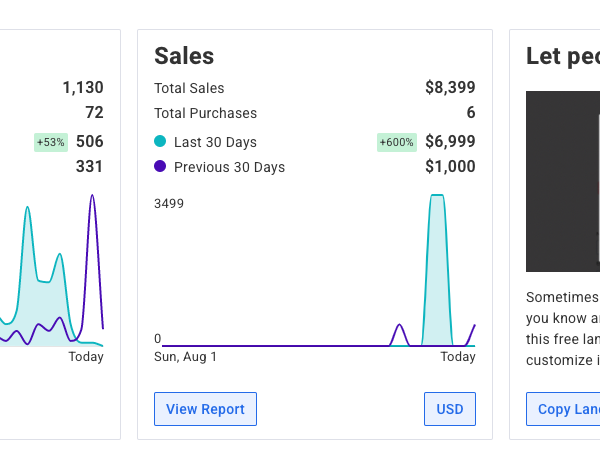
Task: Click the purple Previous 30 Days legend dot
Action: [160, 167]
